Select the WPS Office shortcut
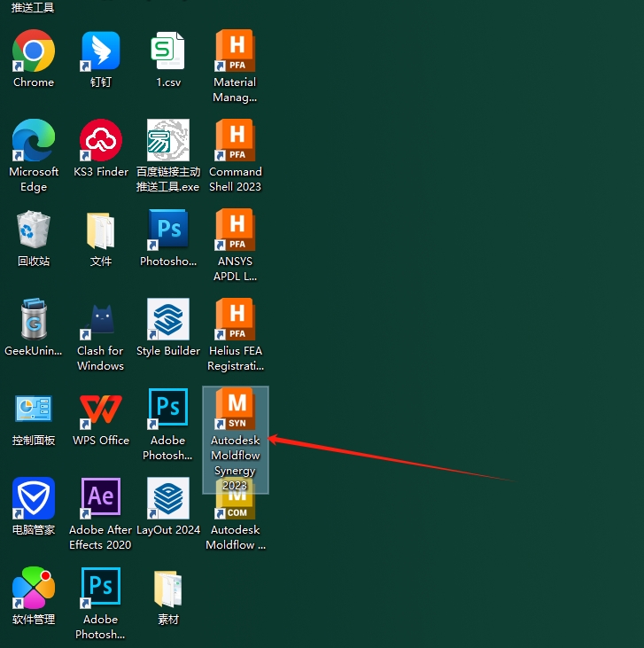The height and width of the screenshot is (648, 644). click(101, 410)
